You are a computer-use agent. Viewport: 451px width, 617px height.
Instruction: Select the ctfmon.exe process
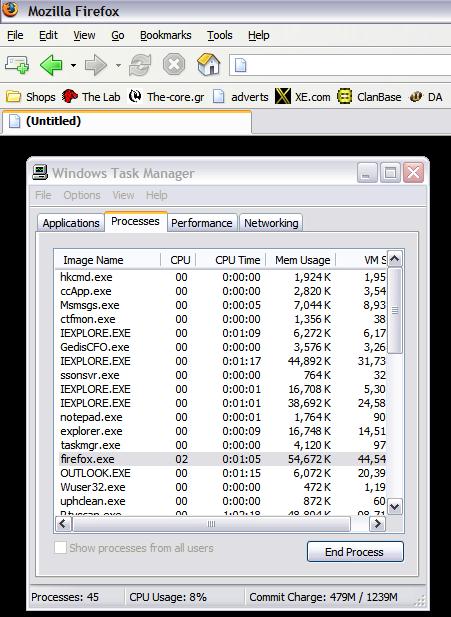(x=88, y=319)
